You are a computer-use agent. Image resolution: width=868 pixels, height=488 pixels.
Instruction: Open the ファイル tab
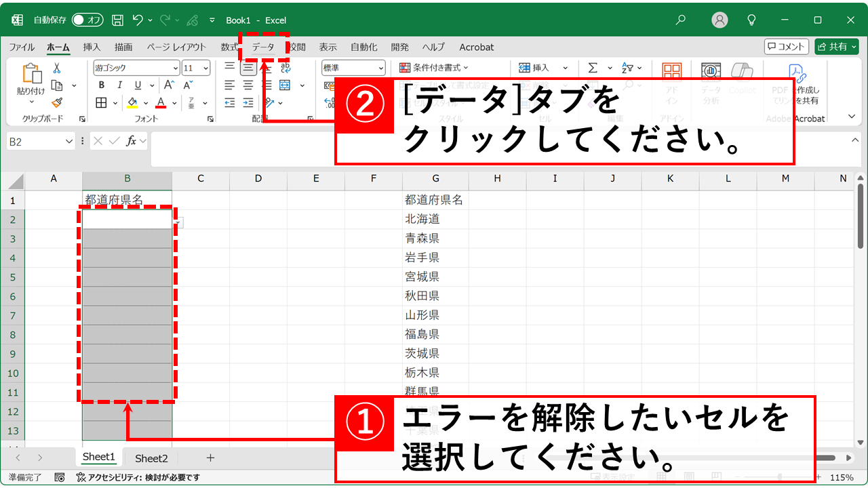[x=22, y=47]
